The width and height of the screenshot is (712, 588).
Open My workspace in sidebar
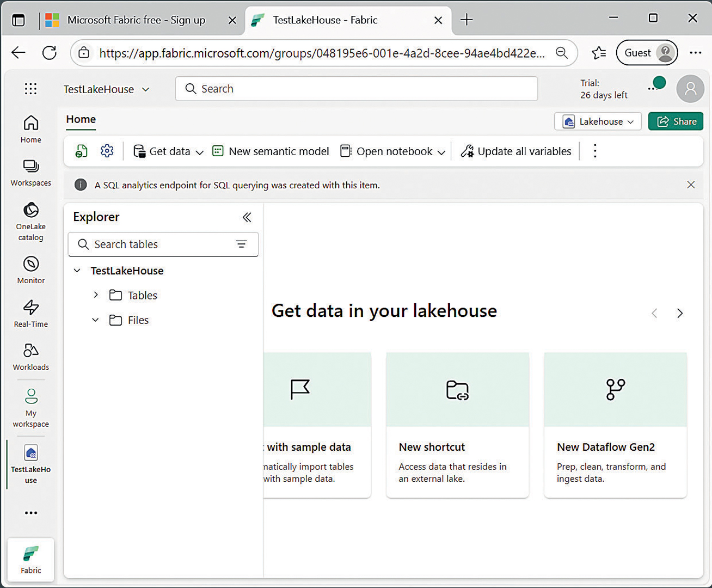(31, 408)
